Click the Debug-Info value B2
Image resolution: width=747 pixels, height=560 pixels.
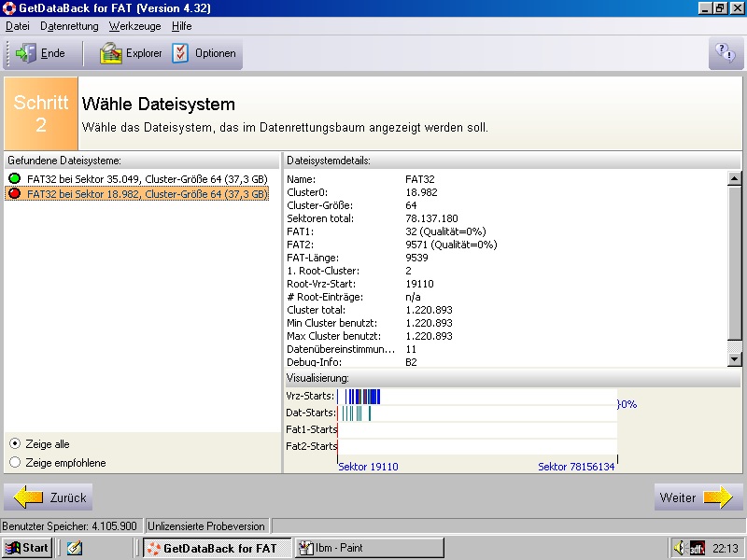[411, 362]
